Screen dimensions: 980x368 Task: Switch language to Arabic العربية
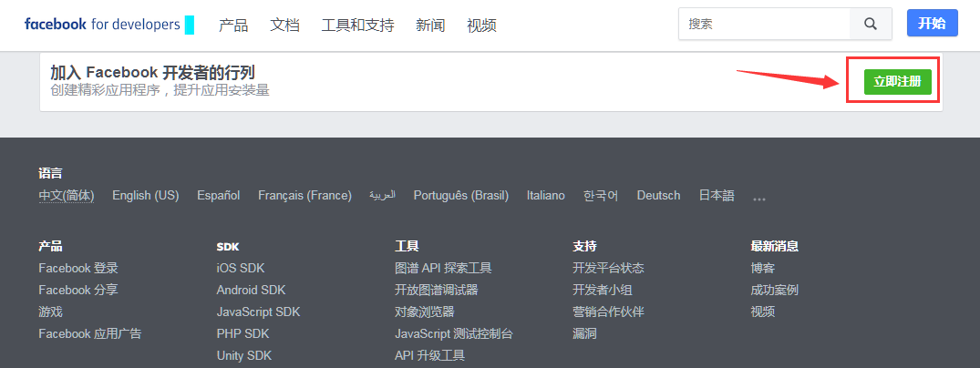tap(383, 196)
